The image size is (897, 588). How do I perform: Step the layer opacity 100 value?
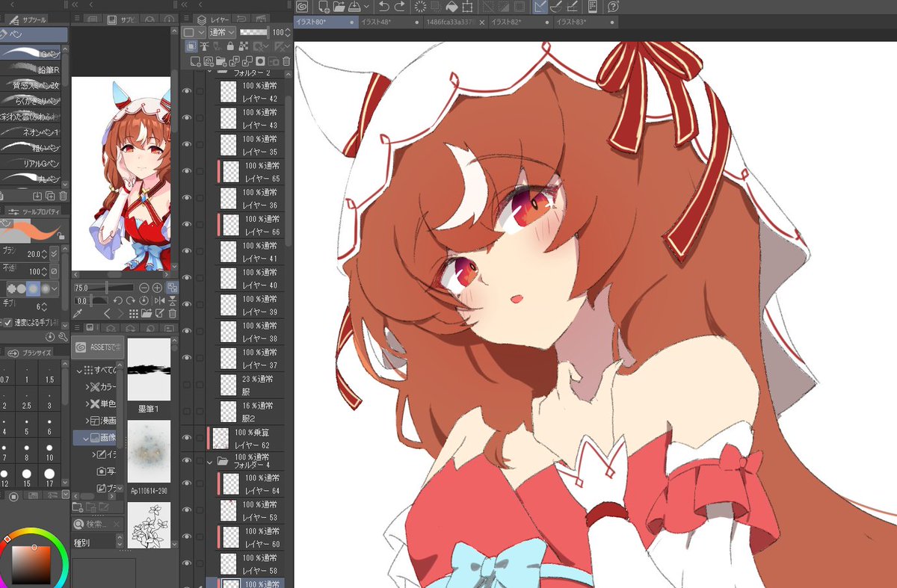click(x=288, y=32)
